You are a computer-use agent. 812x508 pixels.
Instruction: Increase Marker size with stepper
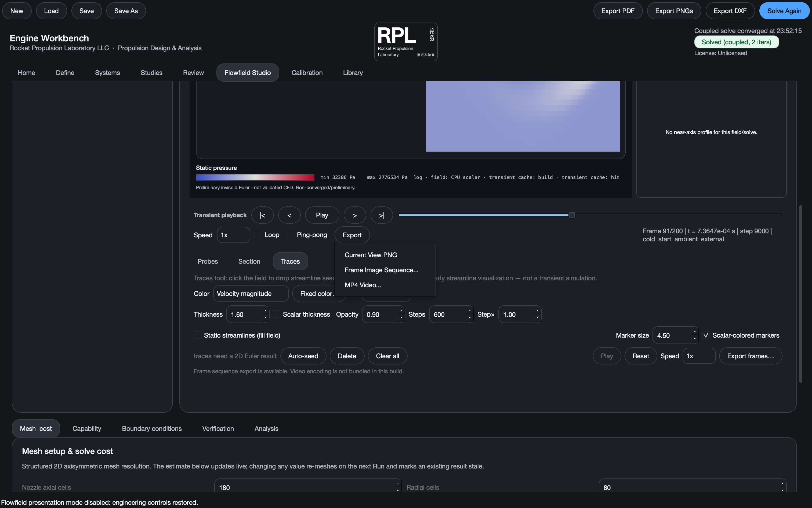click(x=695, y=332)
